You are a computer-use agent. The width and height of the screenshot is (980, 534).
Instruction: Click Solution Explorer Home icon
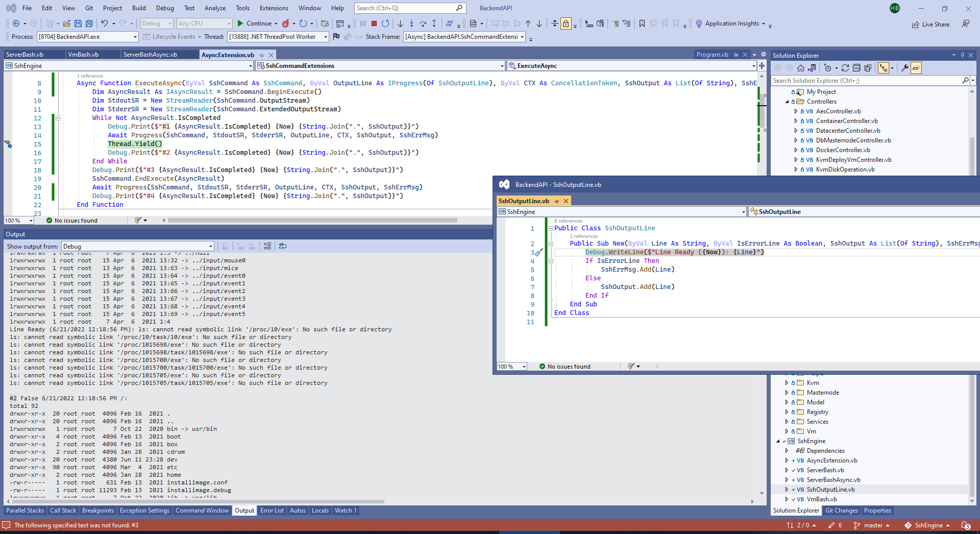pos(800,68)
